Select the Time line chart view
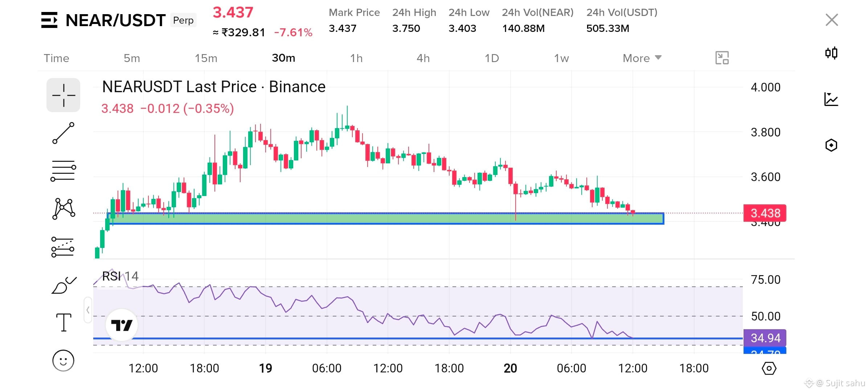The height and width of the screenshot is (392, 868). (56, 58)
